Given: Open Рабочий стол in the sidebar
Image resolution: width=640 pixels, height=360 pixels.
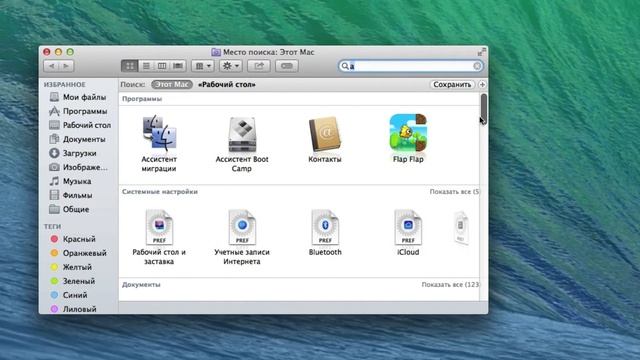Looking at the screenshot, I should (x=80, y=125).
